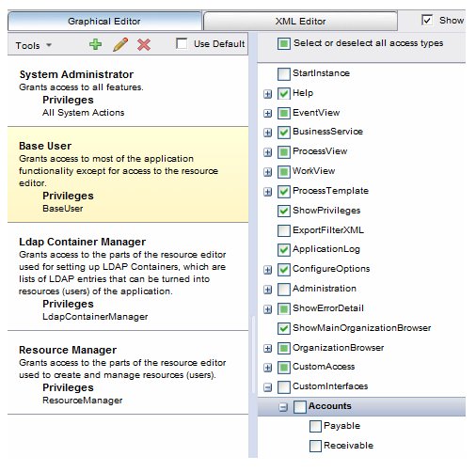This screenshot has height=472, width=476.
Task: Click the pencil edit role icon
Action: point(120,44)
